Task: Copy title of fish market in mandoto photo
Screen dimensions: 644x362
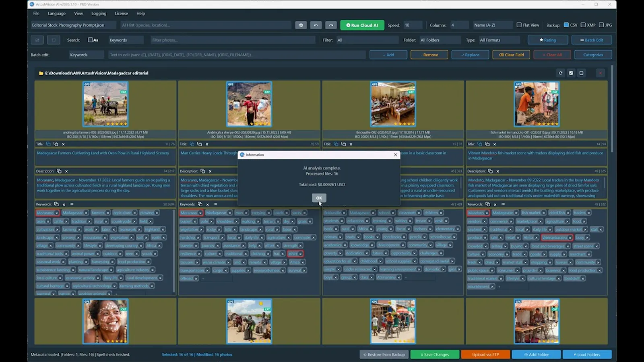Action: [x=480, y=144]
